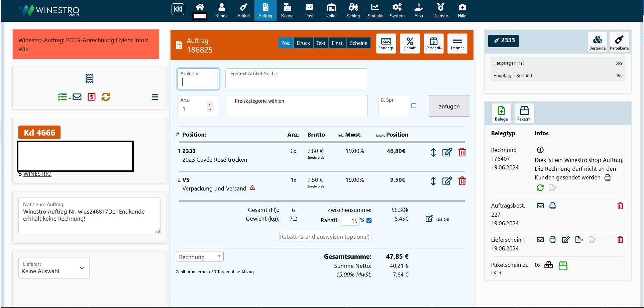Open Bestände stock overview icon
This screenshot has height=308, width=644.
pyautogui.click(x=597, y=42)
